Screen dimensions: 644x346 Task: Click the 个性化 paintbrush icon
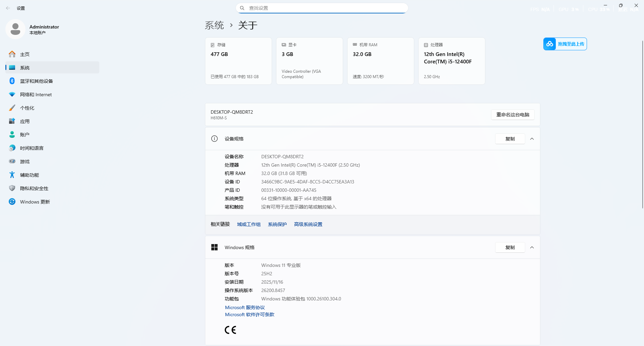click(12, 108)
